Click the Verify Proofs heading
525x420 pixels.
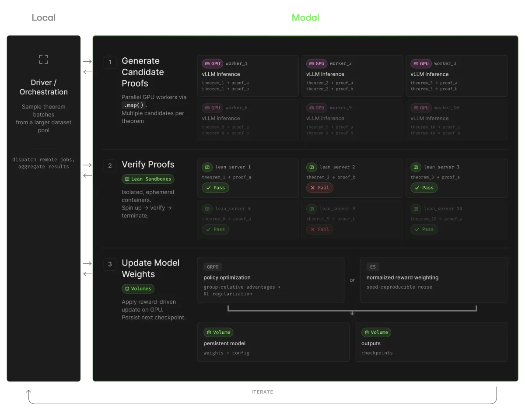(148, 164)
